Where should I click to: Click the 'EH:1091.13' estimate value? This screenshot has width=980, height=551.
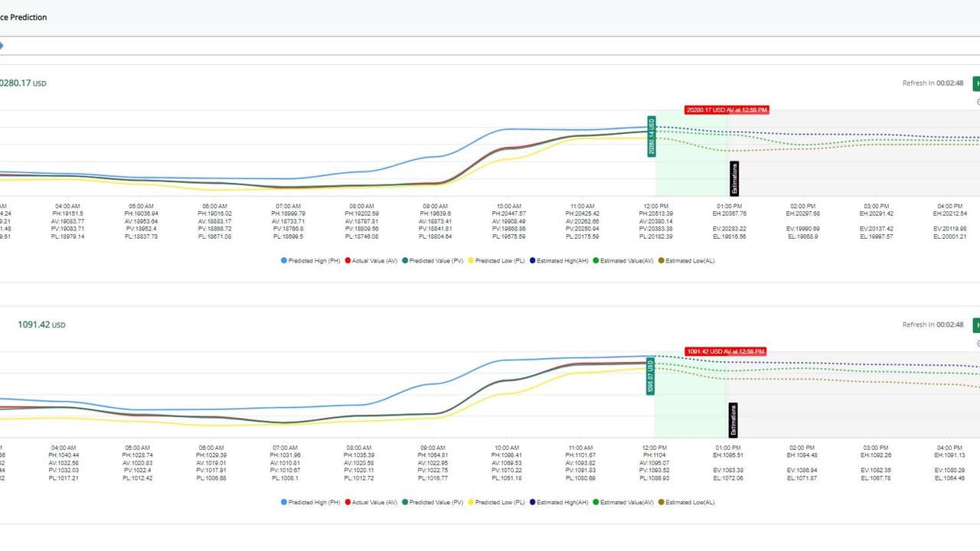949,456
